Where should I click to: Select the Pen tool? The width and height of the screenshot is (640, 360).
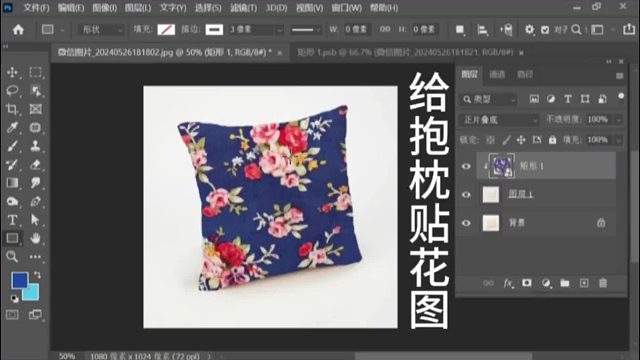pos(36,201)
